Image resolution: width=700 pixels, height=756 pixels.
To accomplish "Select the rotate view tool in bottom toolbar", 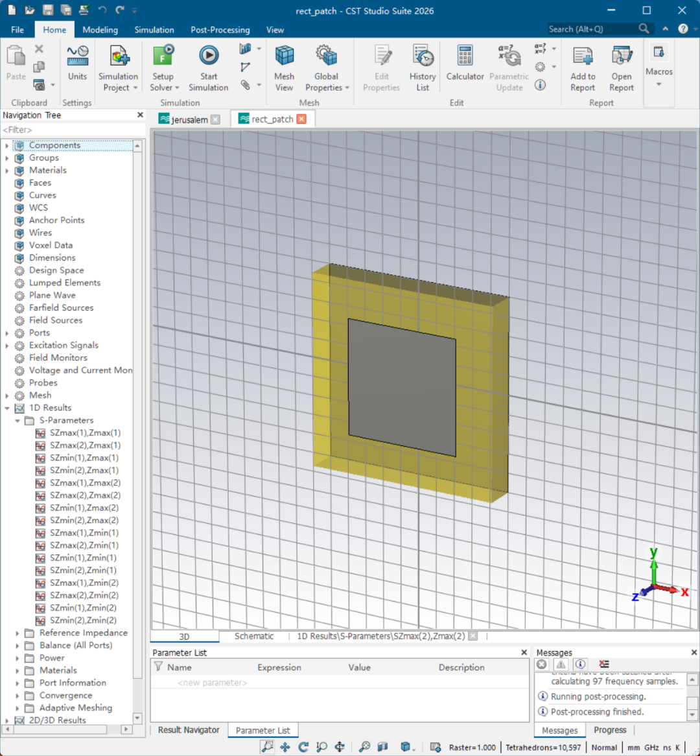I will click(x=303, y=747).
